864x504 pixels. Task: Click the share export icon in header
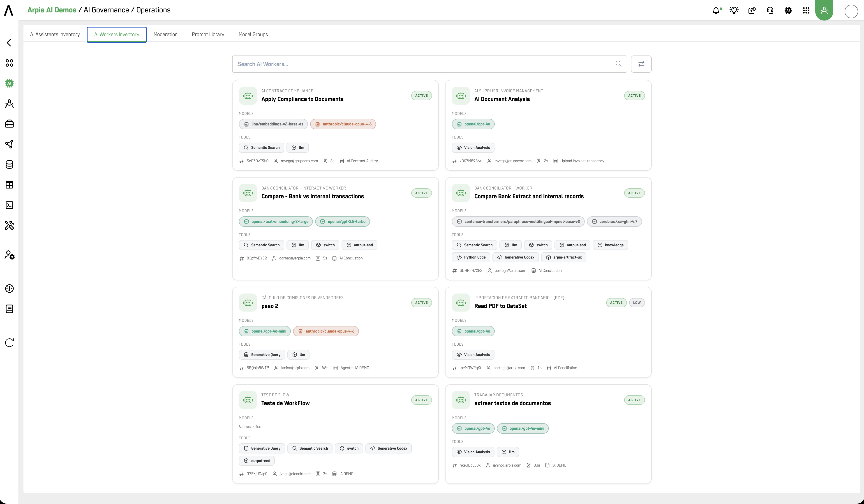coord(752,10)
